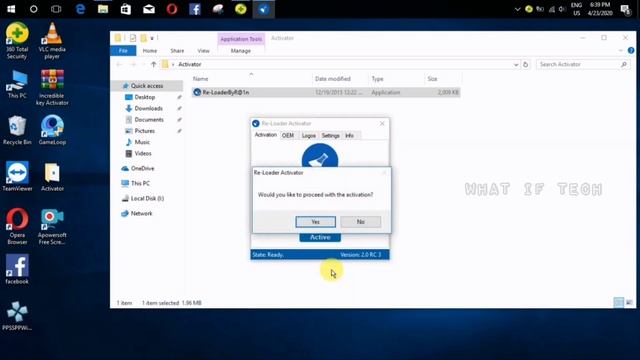Image resolution: width=640 pixels, height=360 pixels.
Task: Click the Forward navigation arrow
Action: 133,64
